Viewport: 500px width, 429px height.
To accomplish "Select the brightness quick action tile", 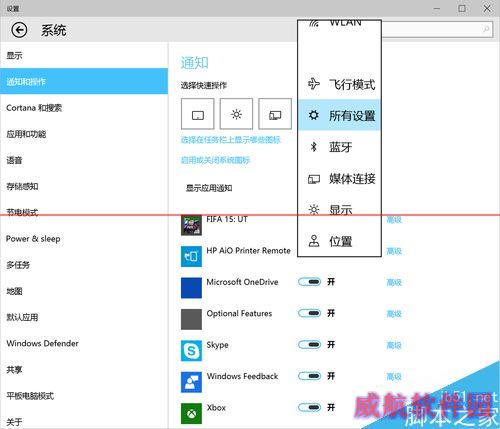I will click(x=236, y=114).
